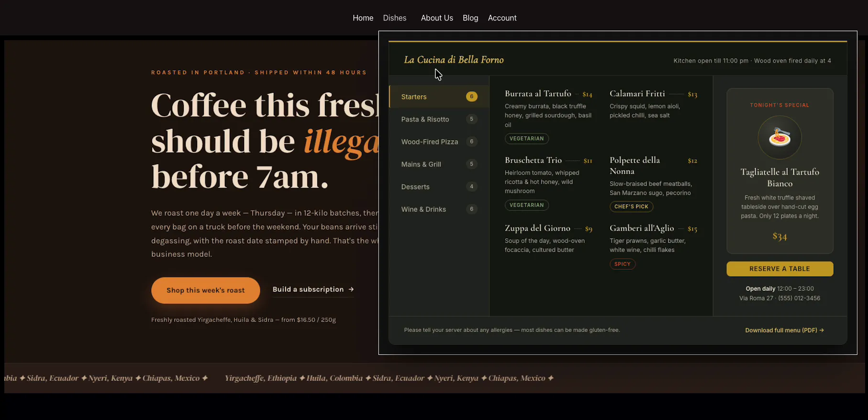Click the Desserts count badge showing 4

[x=471, y=187]
